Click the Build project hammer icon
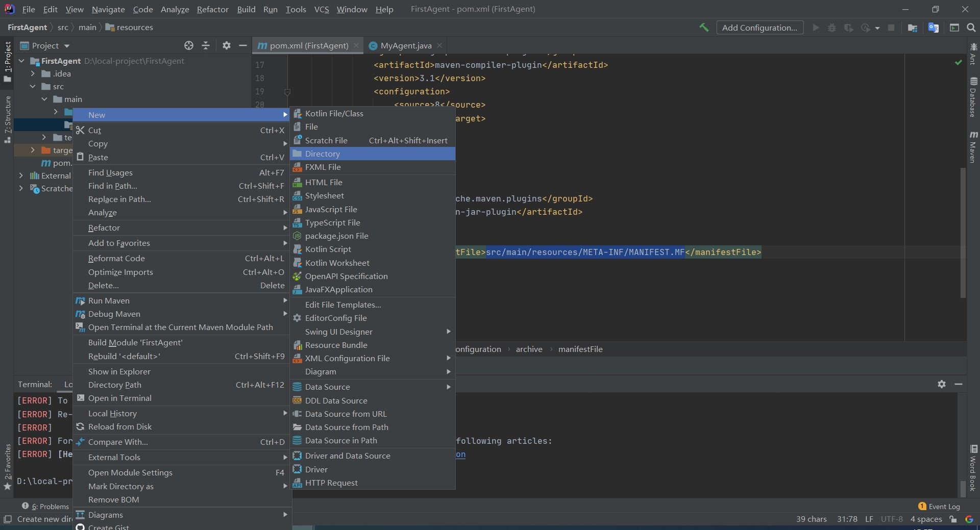 704,28
